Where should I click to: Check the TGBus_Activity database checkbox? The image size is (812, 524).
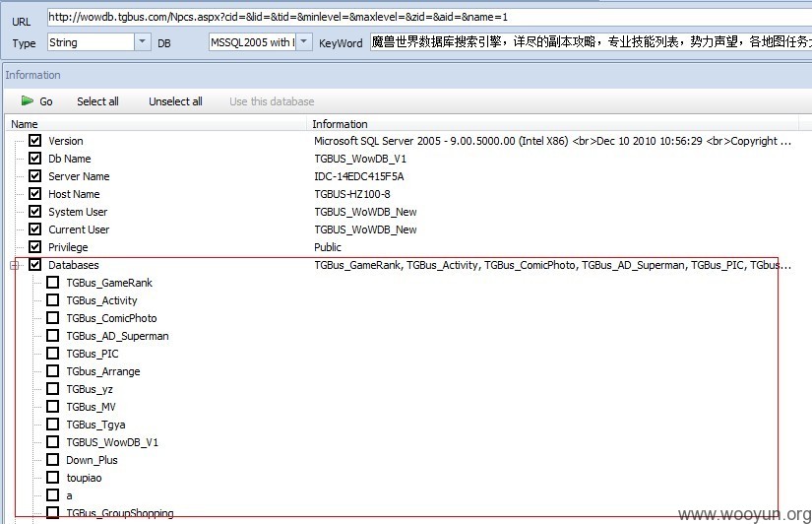[x=53, y=300]
